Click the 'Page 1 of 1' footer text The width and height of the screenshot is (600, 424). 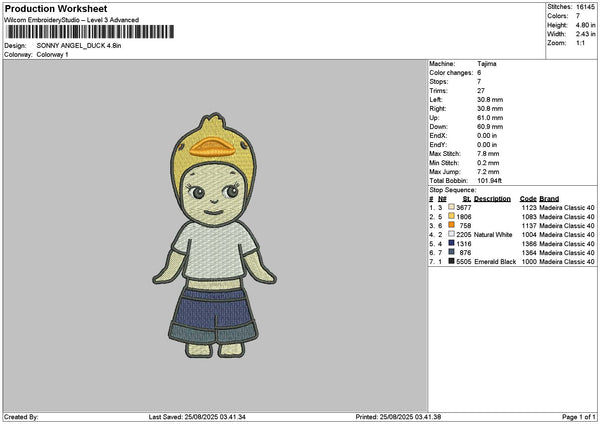pyautogui.click(x=579, y=417)
